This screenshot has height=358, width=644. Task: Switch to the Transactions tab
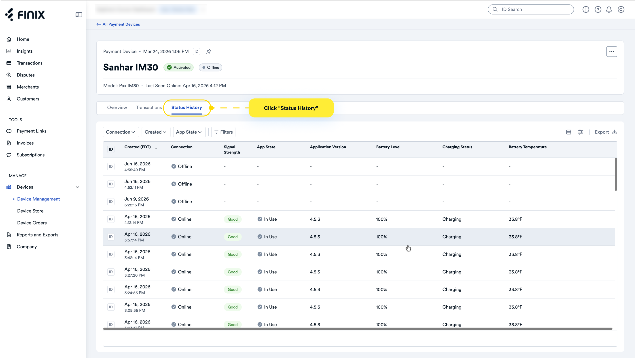149,108
